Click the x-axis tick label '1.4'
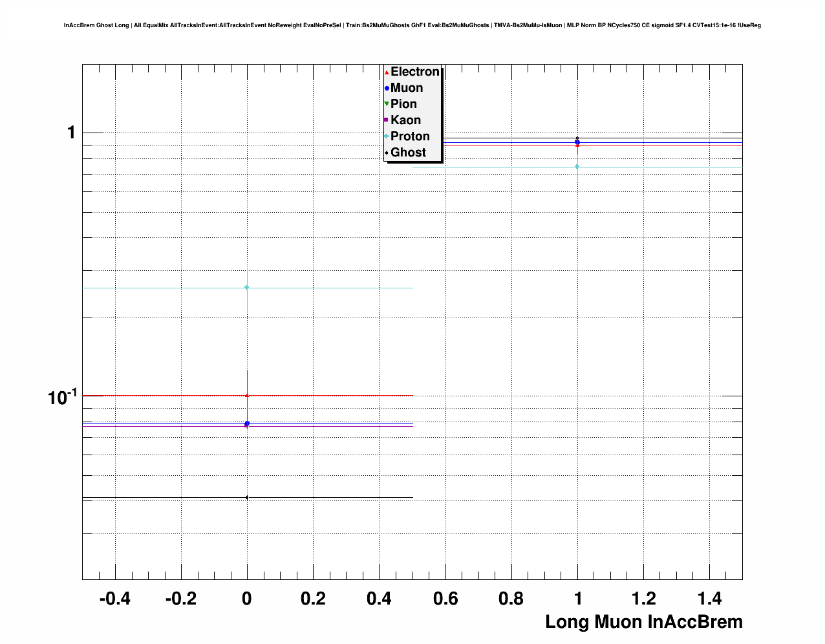 [709, 599]
